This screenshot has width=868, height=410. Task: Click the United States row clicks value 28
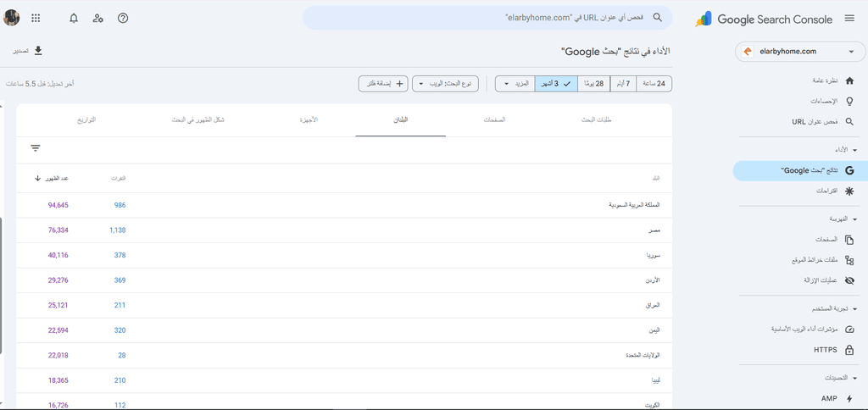point(122,355)
